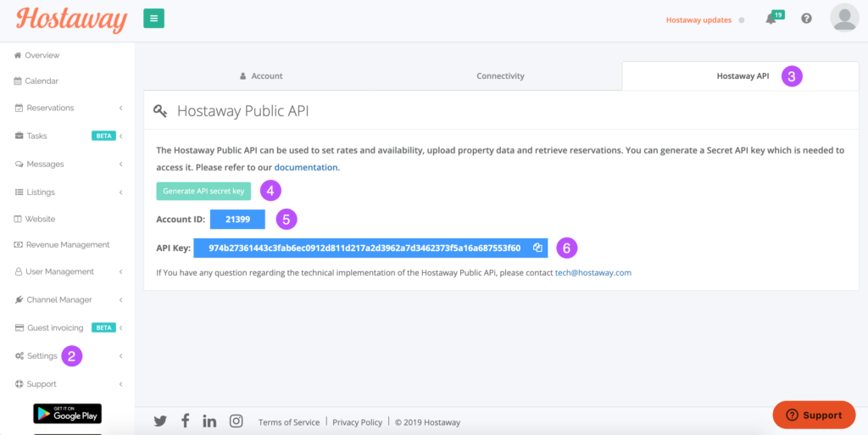Viewport: 868px width, 435px height.
Task: Click the Settings gears icon
Action: (x=19, y=356)
